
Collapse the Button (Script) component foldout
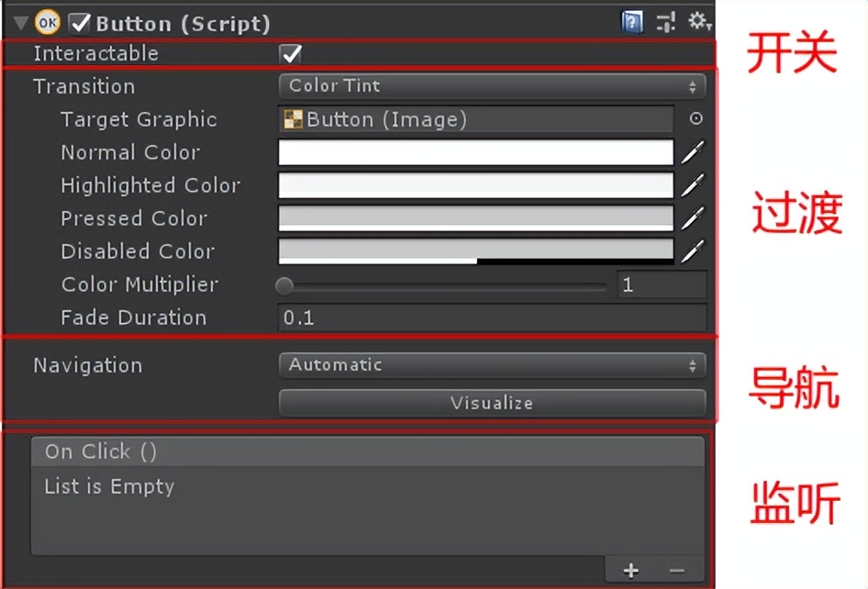[x=21, y=23]
